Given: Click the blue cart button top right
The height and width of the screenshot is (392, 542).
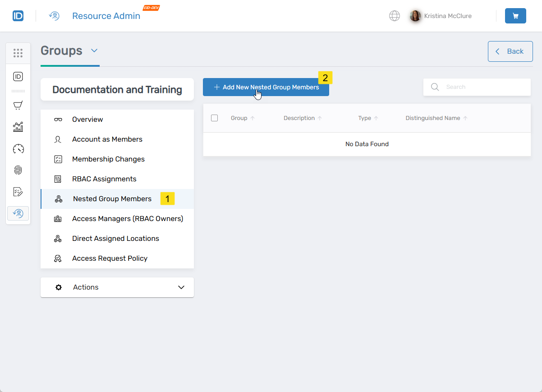Looking at the screenshot, I should [515, 15].
